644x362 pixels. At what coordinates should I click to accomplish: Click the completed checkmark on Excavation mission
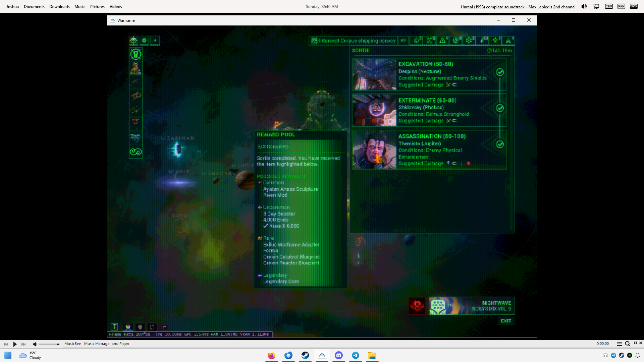pos(500,72)
